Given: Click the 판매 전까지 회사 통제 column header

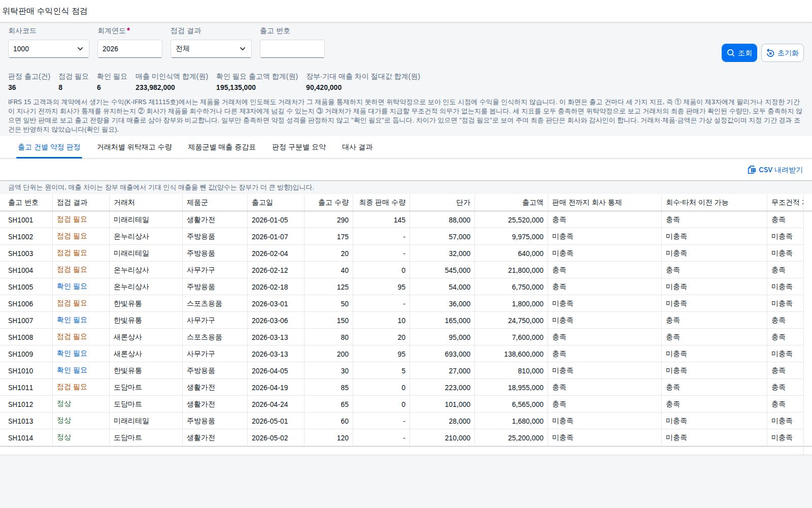Looking at the screenshot, I should pyautogui.click(x=605, y=203).
